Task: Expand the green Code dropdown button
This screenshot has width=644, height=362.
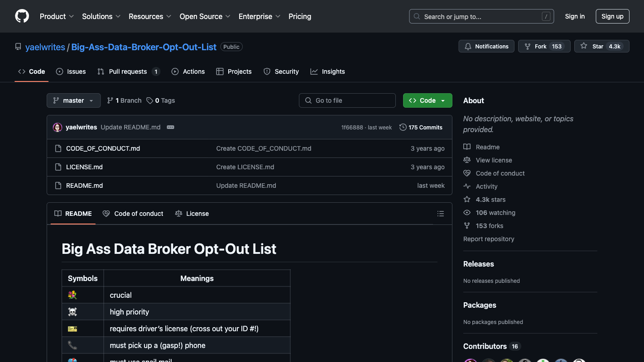Action: click(428, 100)
